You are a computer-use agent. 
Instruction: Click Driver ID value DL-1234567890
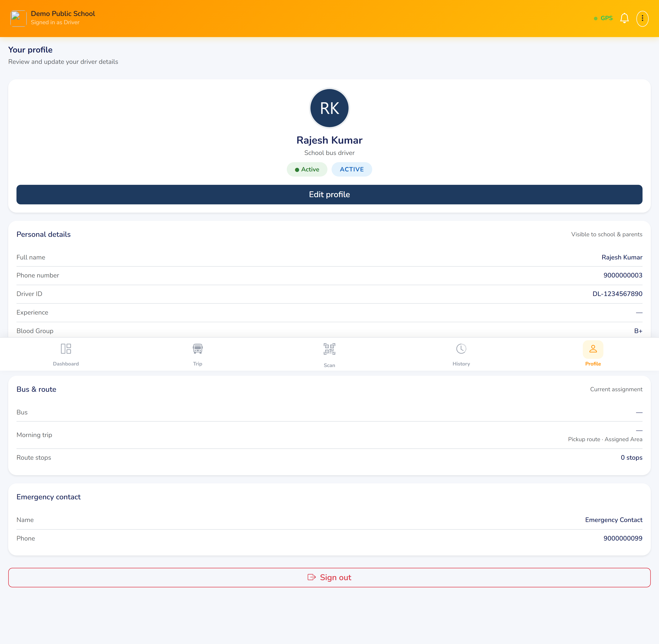tap(617, 294)
